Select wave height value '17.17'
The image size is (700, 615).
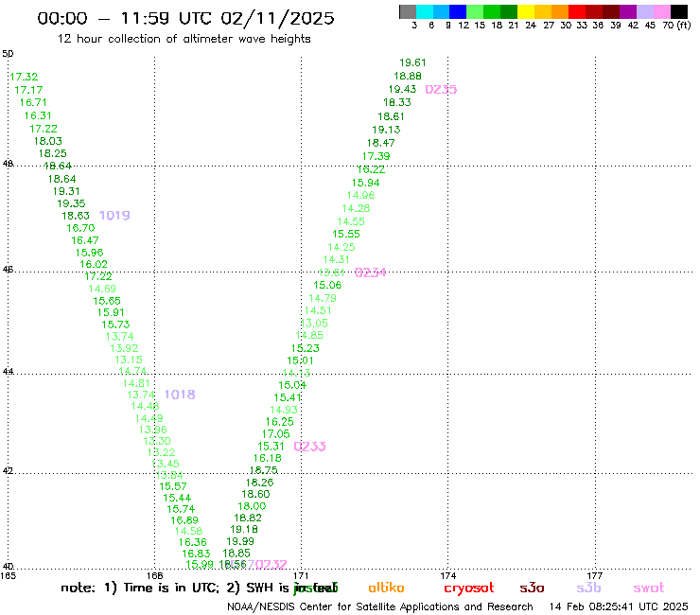28,90
